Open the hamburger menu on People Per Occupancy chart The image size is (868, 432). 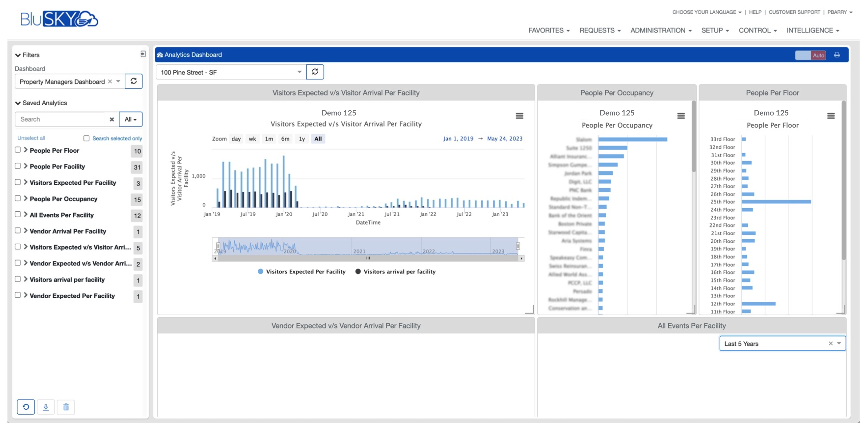[x=680, y=116]
